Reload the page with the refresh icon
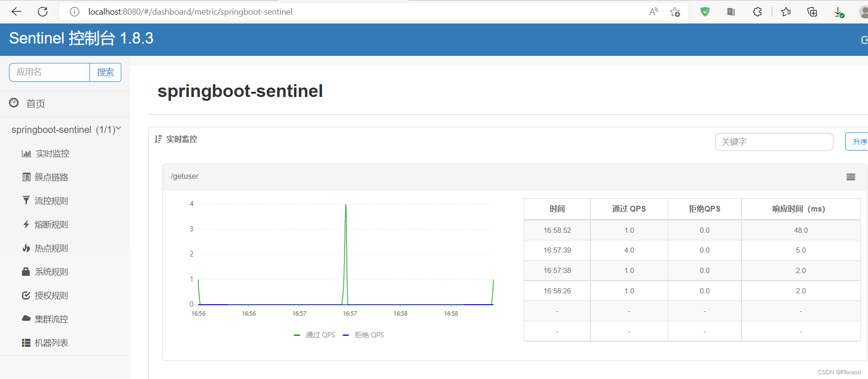Viewport: 868px width, 379px height. (43, 11)
